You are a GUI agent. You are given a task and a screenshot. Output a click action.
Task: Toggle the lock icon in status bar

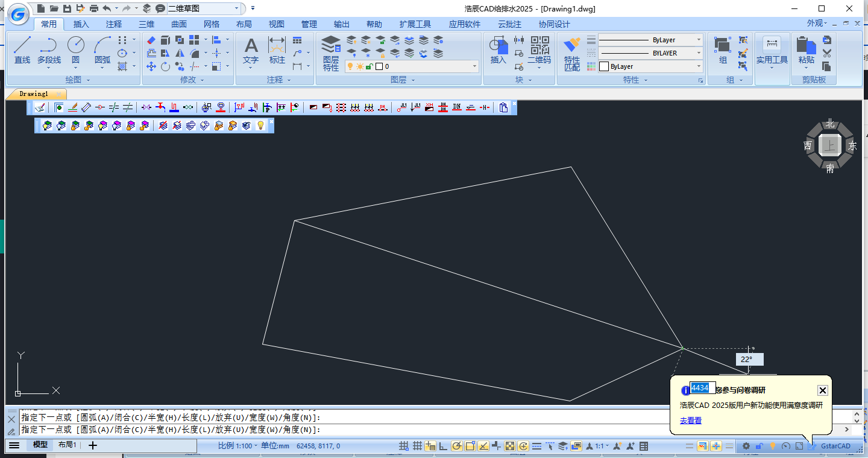pyautogui.click(x=759, y=446)
